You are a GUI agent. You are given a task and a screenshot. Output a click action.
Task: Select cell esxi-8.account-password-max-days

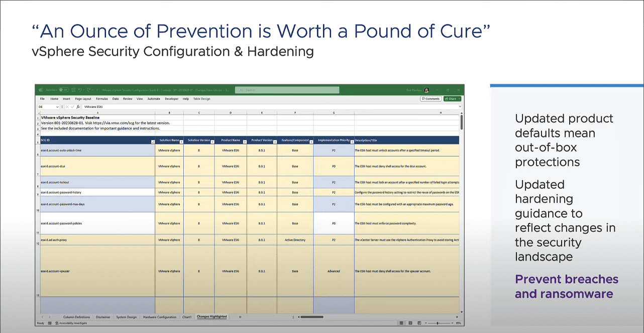97,204
